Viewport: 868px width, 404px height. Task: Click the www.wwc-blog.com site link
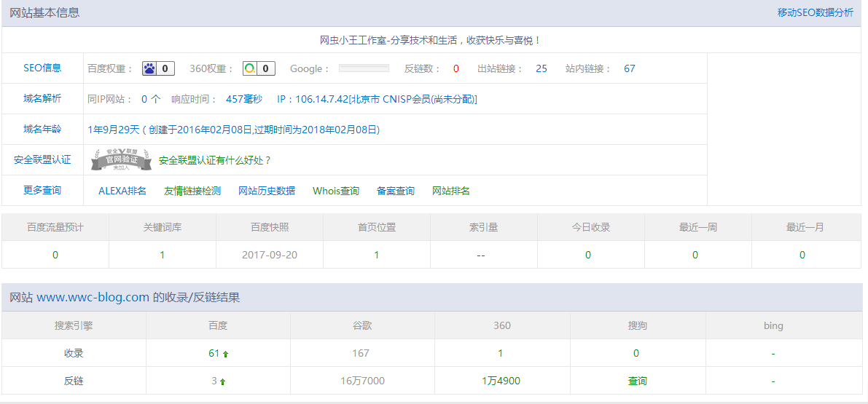point(93,297)
